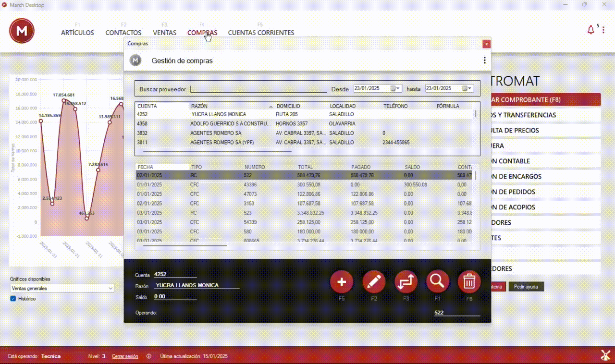Click the transfer arrows F3 icon
615x364 pixels.
click(x=406, y=282)
